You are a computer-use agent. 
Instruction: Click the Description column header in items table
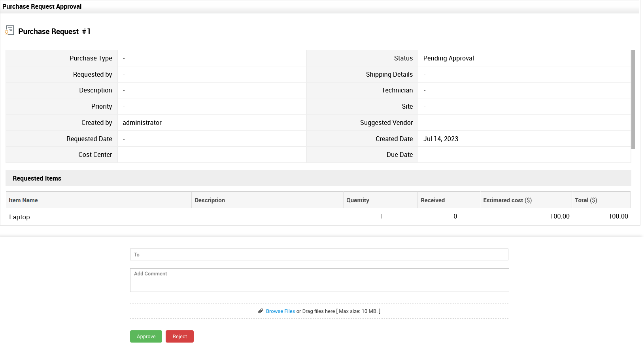point(210,200)
